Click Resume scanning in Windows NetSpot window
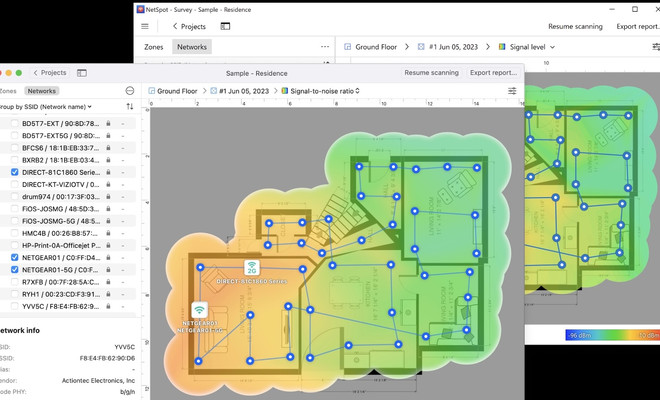This screenshot has width=660, height=400. coord(575,27)
